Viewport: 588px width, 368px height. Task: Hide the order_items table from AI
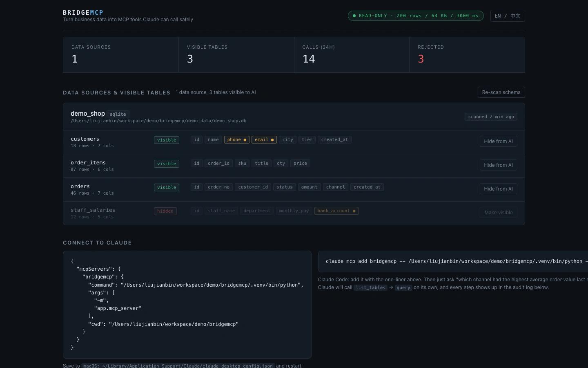coord(498,165)
